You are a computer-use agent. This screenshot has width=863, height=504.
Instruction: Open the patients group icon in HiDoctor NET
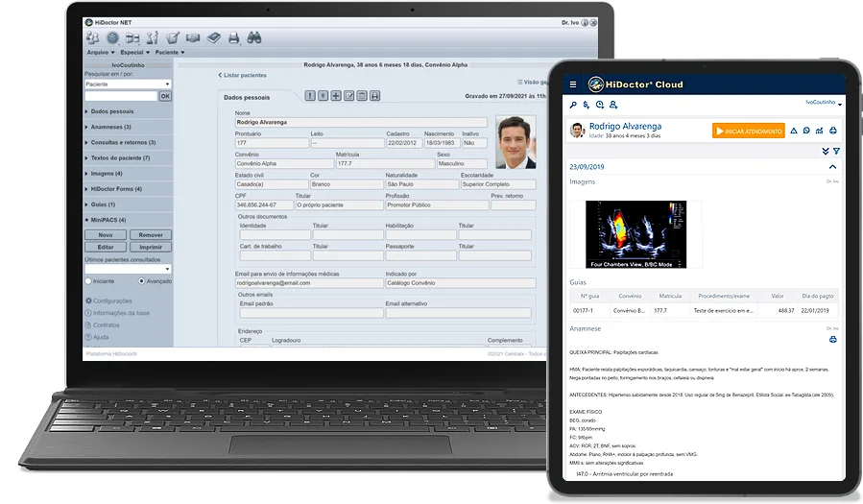point(92,37)
